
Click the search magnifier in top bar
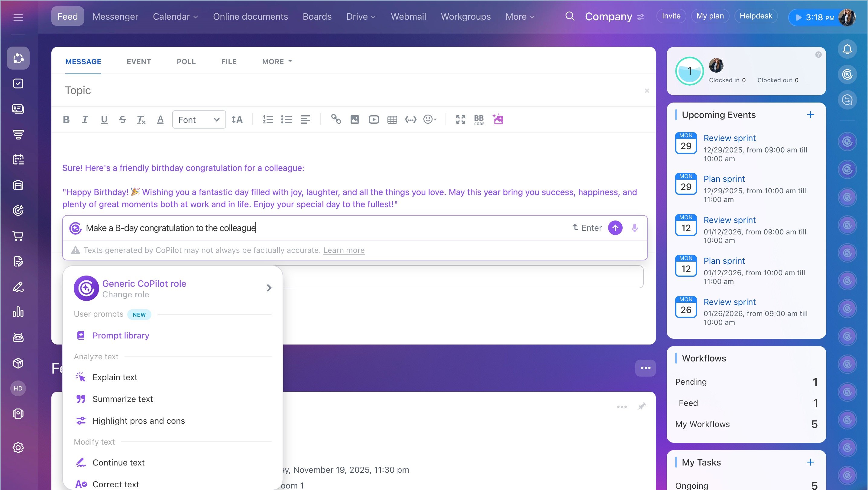click(x=569, y=16)
